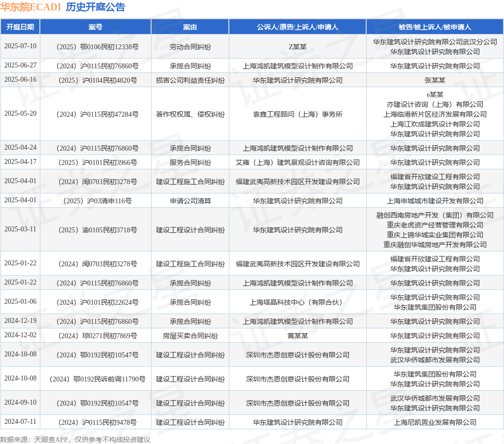Click the 案由 column header

tap(190, 27)
